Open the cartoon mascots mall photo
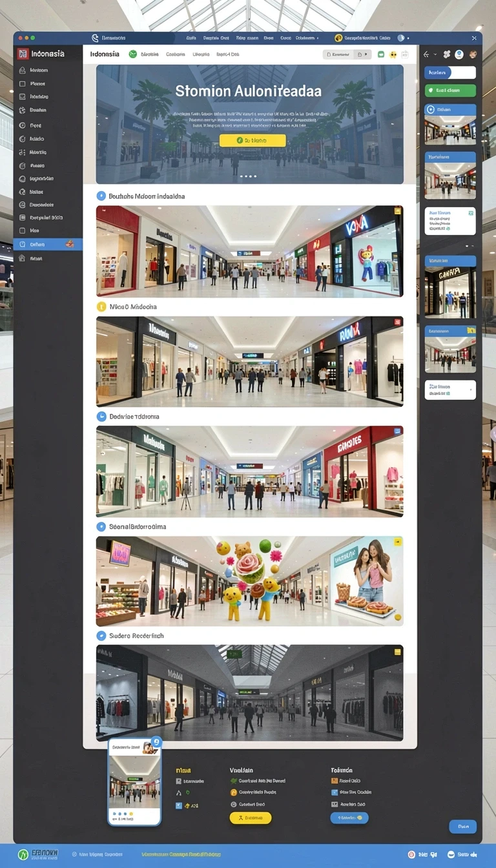The height and width of the screenshot is (868, 496). coord(249,581)
